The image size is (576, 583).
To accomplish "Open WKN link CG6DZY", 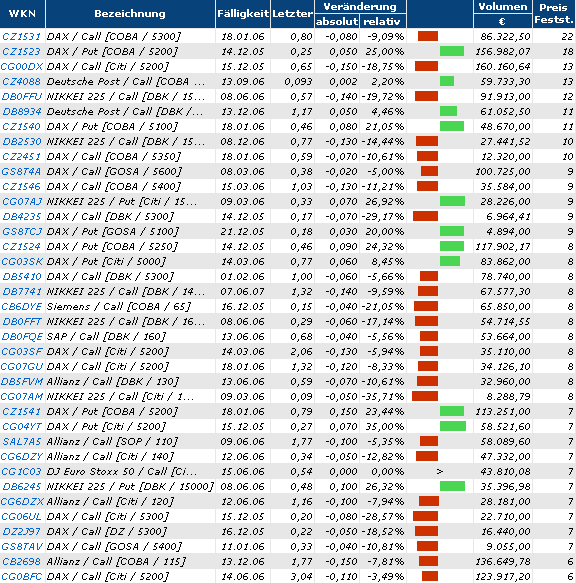I will (22, 456).
